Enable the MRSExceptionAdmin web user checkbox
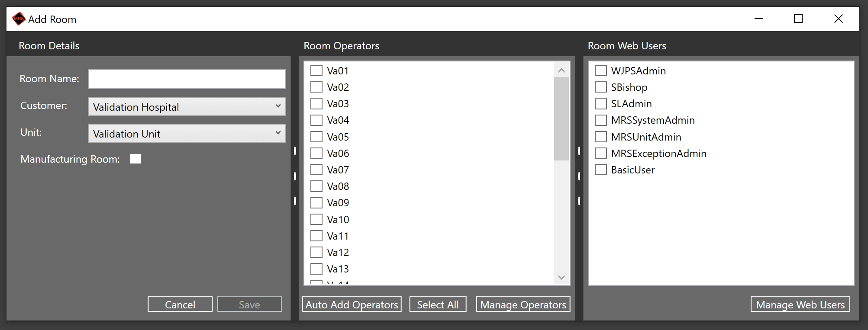 point(601,153)
